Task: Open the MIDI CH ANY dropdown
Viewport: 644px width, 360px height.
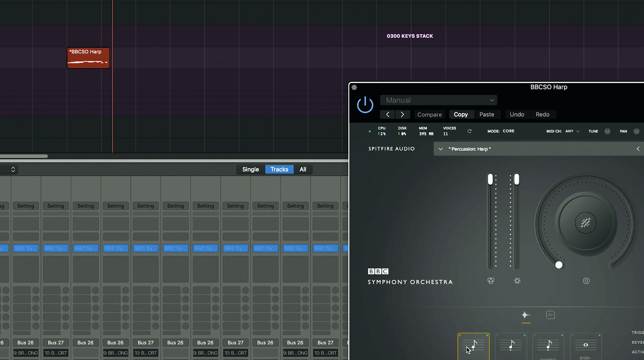Action: pyautogui.click(x=572, y=131)
